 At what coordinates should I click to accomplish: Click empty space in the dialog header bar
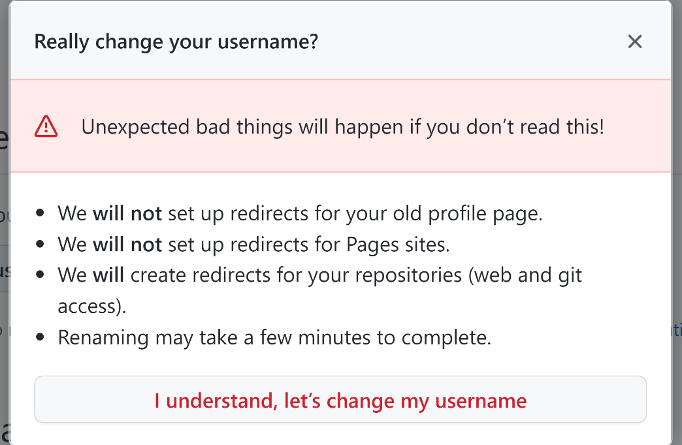point(470,42)
